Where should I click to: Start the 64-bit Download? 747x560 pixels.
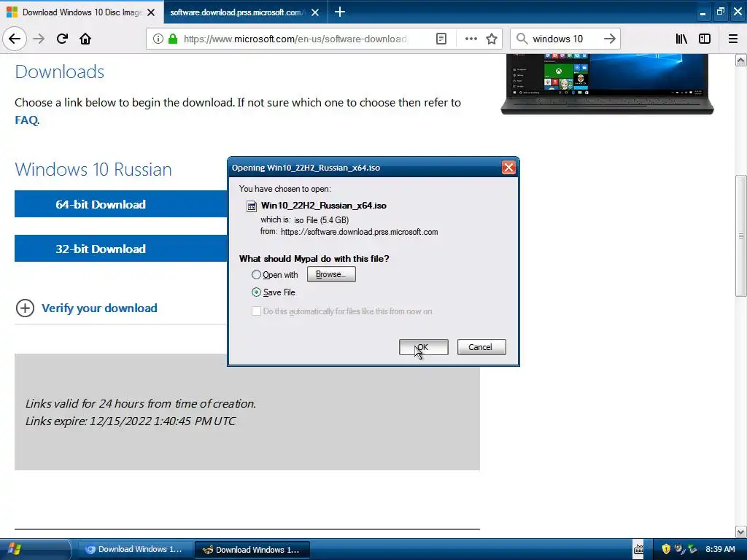[x=120, y=204]
